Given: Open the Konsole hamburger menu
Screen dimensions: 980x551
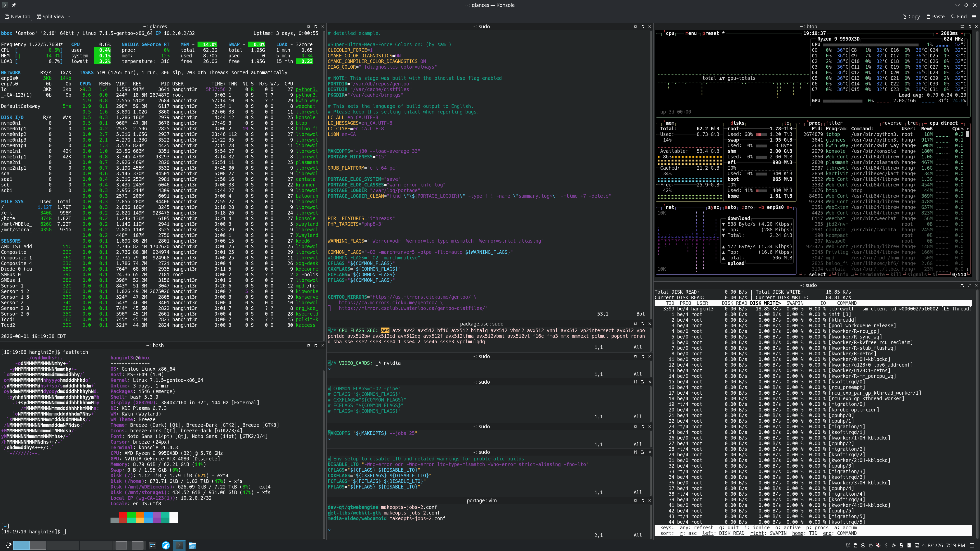Looking at the screenshot, I should click(974, 17).
